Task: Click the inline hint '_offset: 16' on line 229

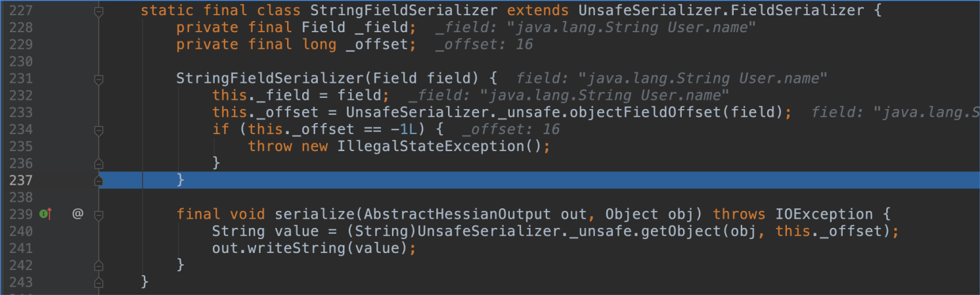Action: click(x=484, y=45)
